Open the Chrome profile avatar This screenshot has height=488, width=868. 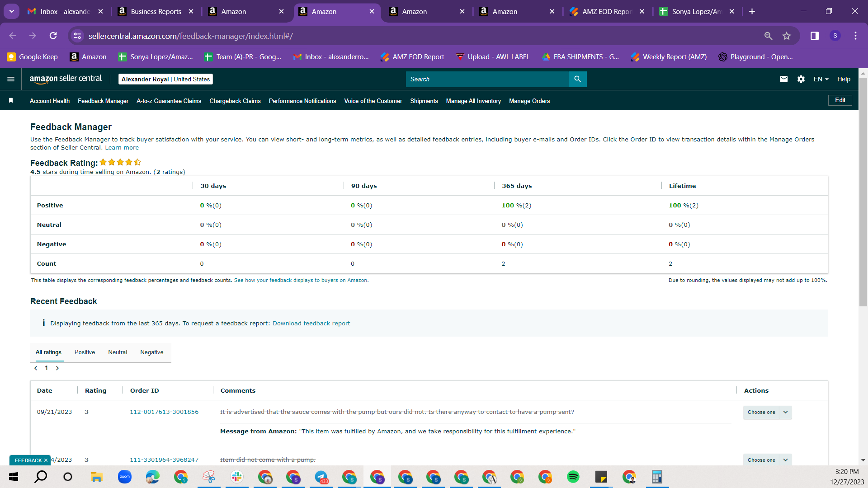pos(835,36)
